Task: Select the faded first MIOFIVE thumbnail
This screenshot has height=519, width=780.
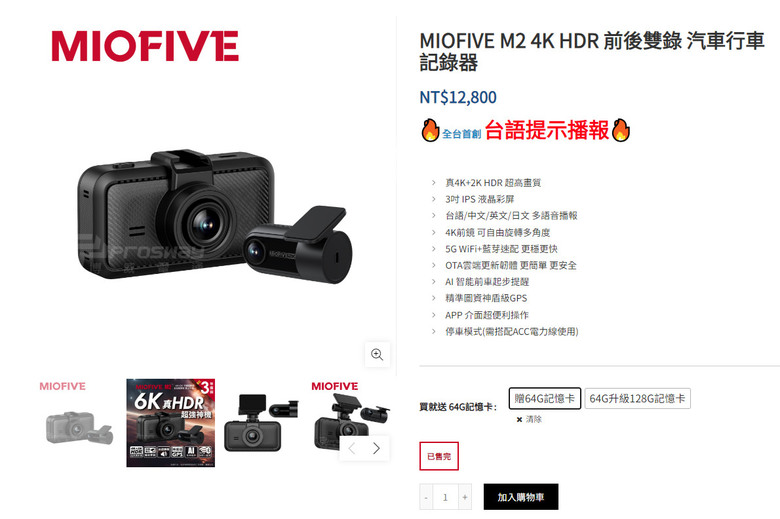Action: point(77,423)
